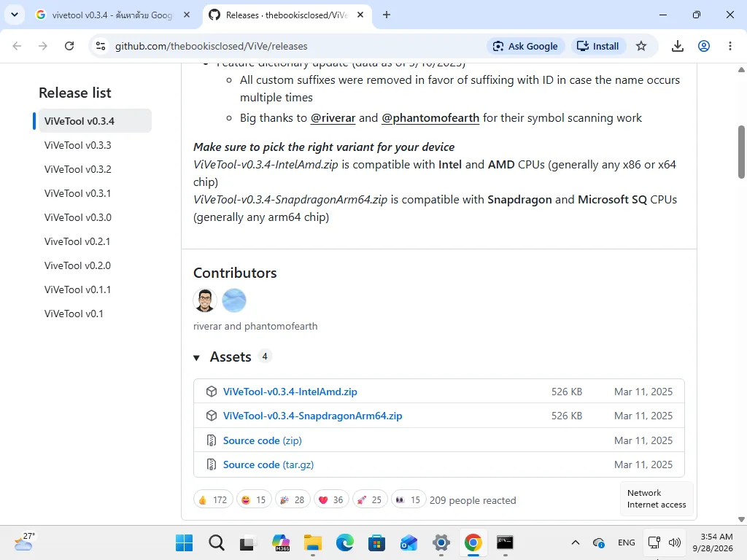Open the @phantomofearth mention link
Image resolution: width=747 pixels, height=560 pixels.
pyautogui.click(x=430, y=117)
